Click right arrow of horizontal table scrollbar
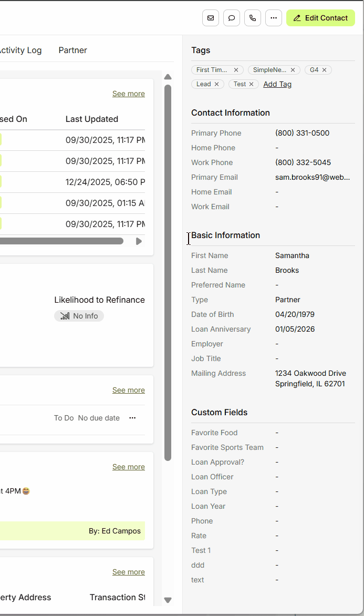 click(139, 241)
